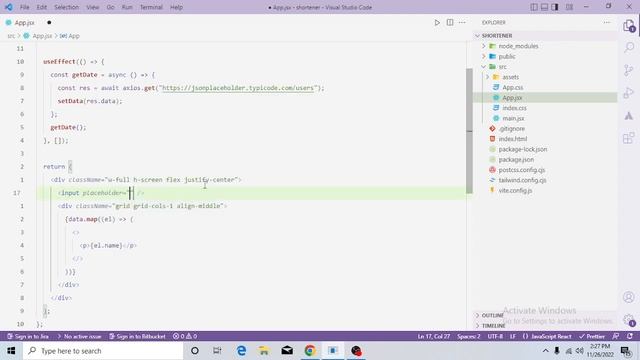The image size is (640, 360).
Task: Launch Microsoft Edge from the taskbar
Action: 241,351
